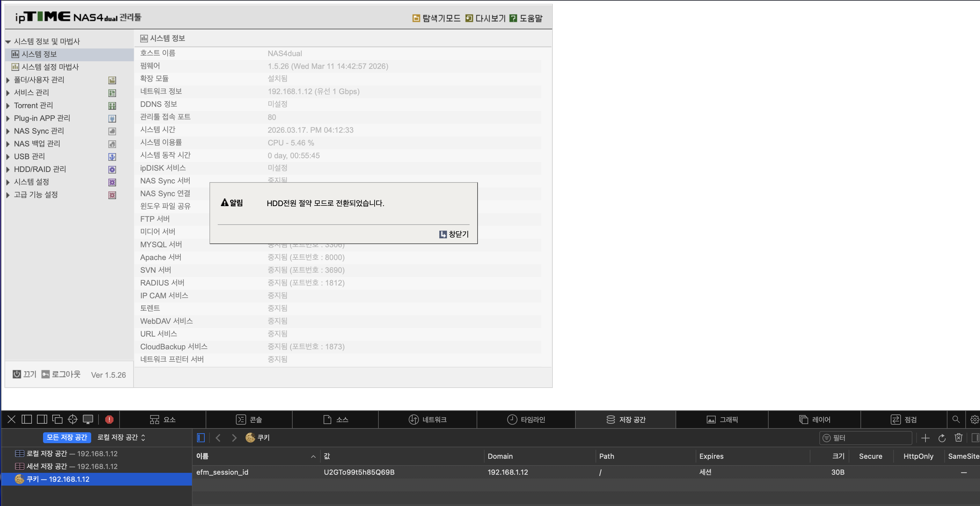Select 쿠키 — 192.168.1.12 entry
Screen dimensions: 980x506
click(96, 479)
